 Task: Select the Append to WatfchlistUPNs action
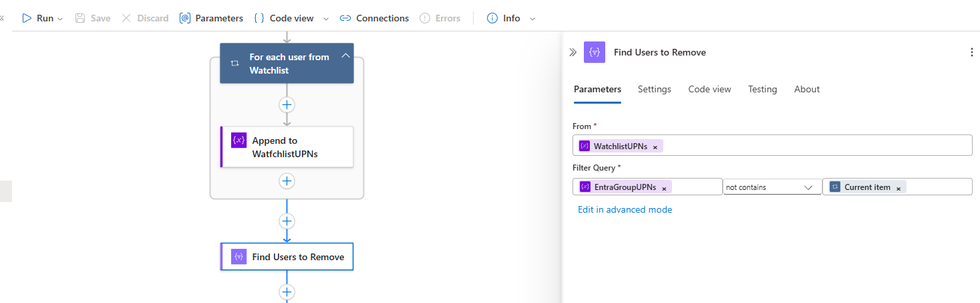pos(287,147)
